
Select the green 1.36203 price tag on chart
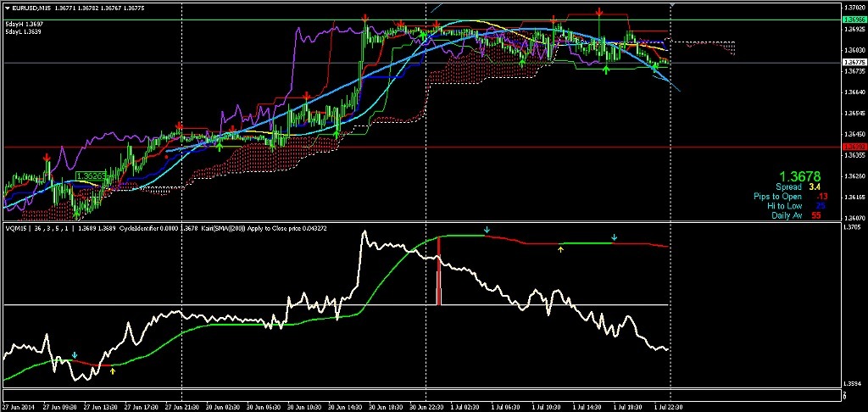click(90, 176)
